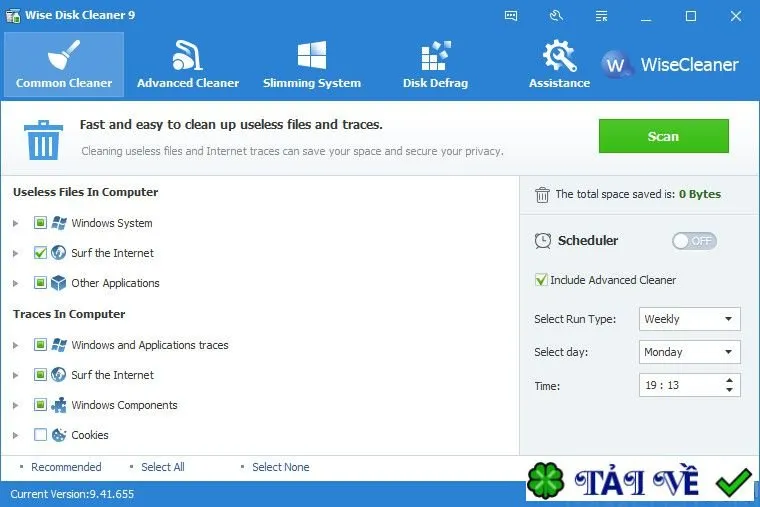
Task: Start the Scan
Action: pyautogui.click(x=664, y=136)
